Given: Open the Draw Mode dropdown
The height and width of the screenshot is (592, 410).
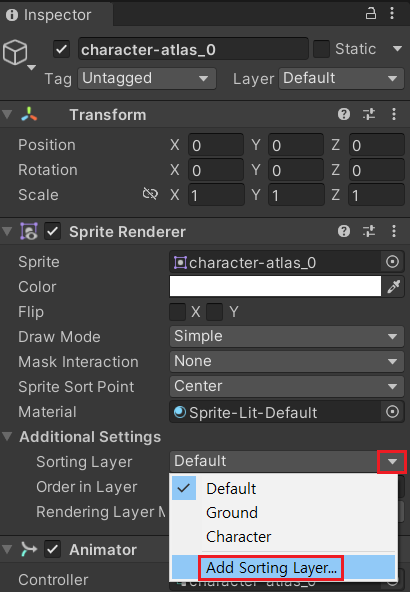Looking at the screenshot, I should tap(287, 336).
